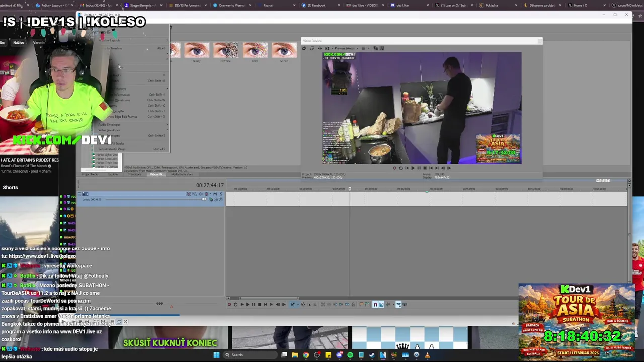Switch to the Media Generators tab

click(182, 174)
